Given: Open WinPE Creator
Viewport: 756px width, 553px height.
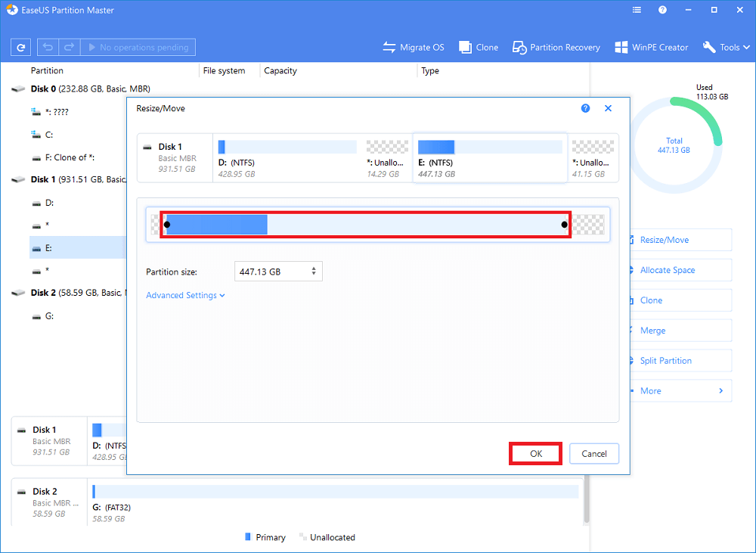Looking at the screenshot, I should pyautogui.click(x=652, y=48).
